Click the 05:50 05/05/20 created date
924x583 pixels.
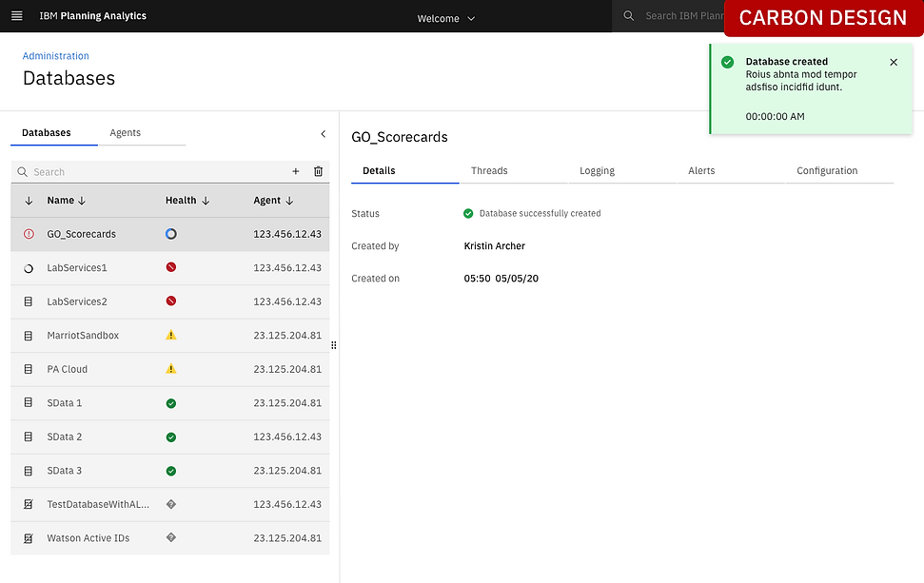[x=501, y=278]
